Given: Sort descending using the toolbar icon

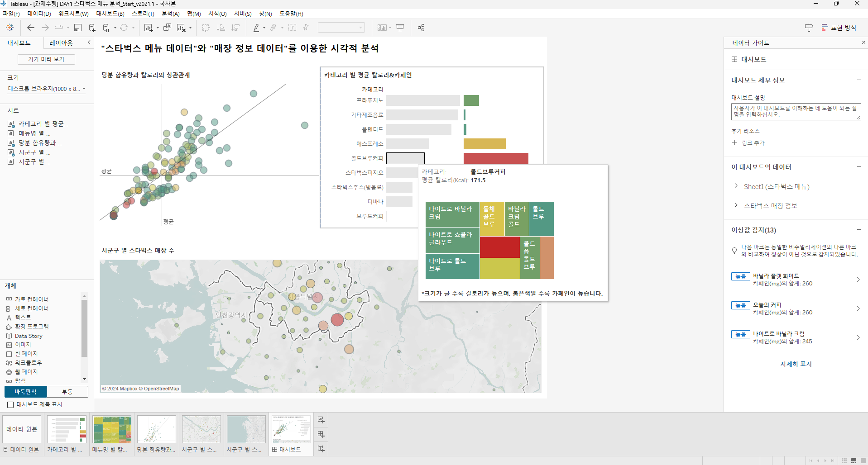Looking at the screenshot, I should click(235, 28).
